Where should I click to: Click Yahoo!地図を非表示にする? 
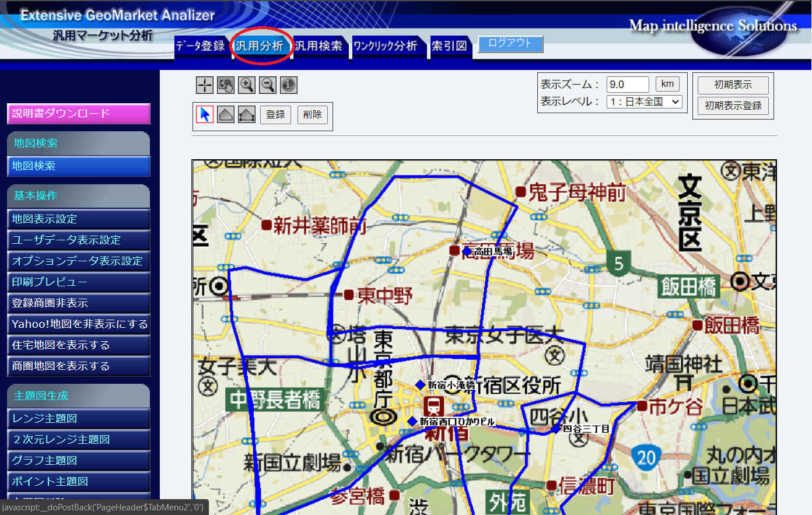79,324
